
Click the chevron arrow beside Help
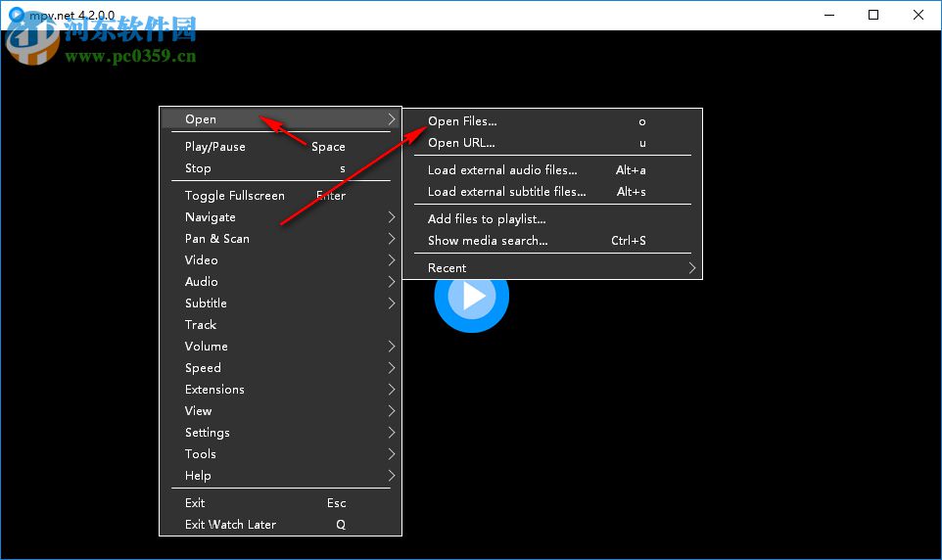392,476
